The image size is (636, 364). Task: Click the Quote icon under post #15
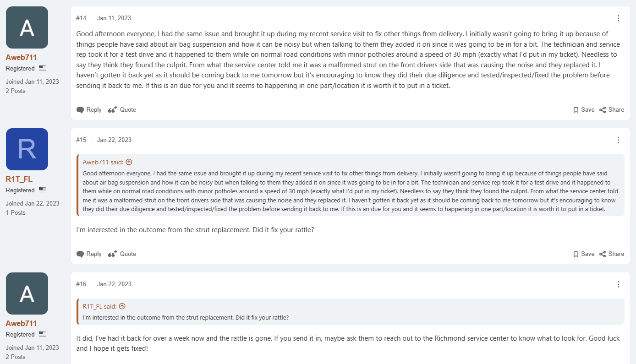(113, 254)
